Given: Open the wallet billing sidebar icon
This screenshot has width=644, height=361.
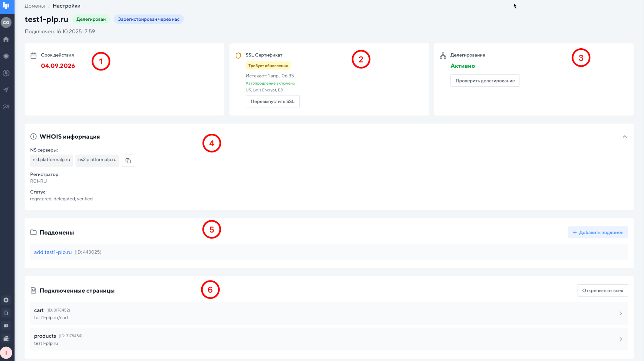Looking at the screenshot, I should 6,338.
